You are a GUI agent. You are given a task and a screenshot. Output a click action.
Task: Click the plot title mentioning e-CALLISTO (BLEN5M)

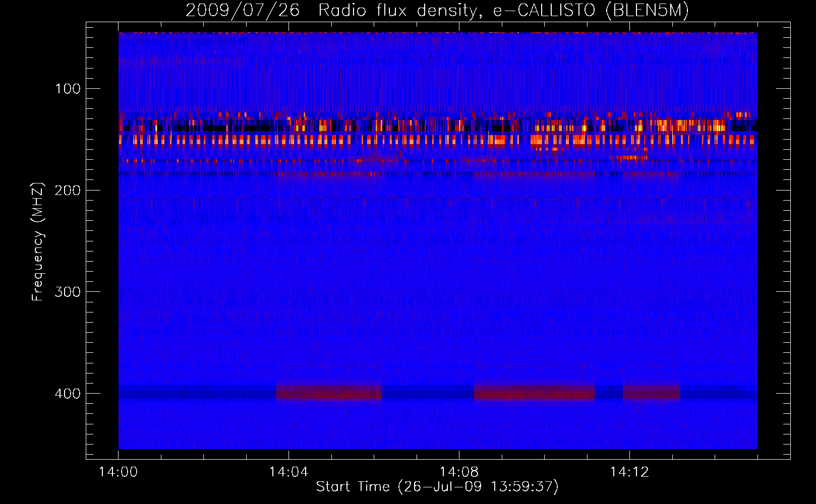point(437,10)
